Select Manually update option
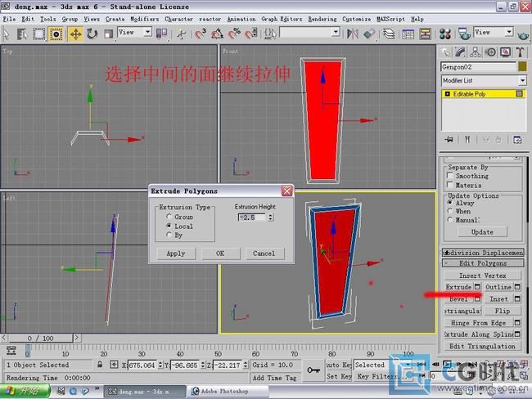 tap(450, 219)
